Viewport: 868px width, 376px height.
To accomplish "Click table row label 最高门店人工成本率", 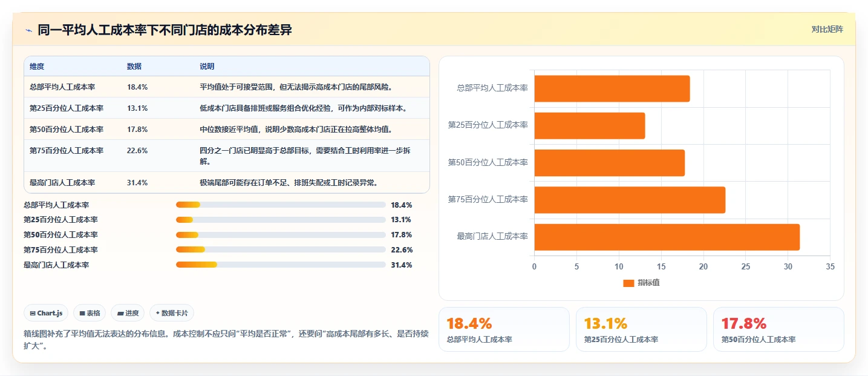I will pos(62,183).
